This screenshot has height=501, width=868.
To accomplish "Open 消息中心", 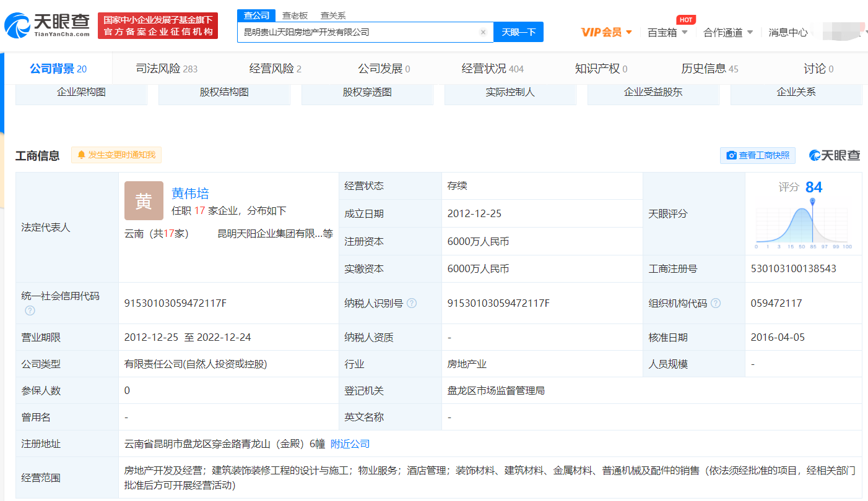I will [788, 33].
